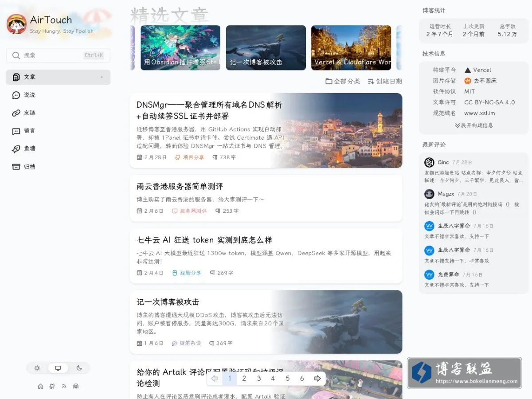This screenshot has width=532, height=399.
Task: Open featured card 用Obsidian插件增强Stellar
Action: coord(180,47)
